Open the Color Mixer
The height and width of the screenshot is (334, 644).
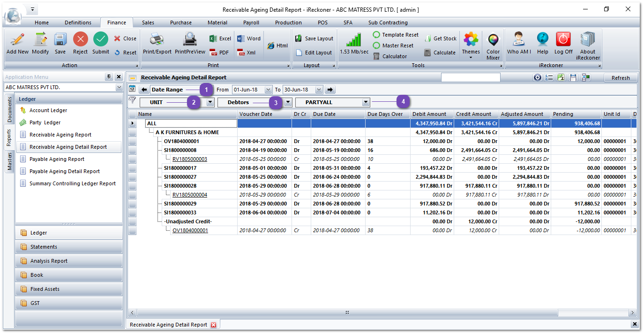click(493, 45)
